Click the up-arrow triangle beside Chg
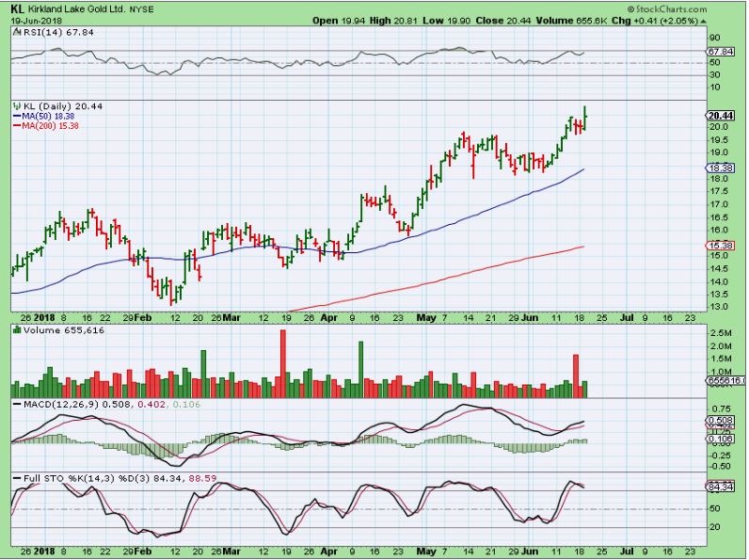 704,21
